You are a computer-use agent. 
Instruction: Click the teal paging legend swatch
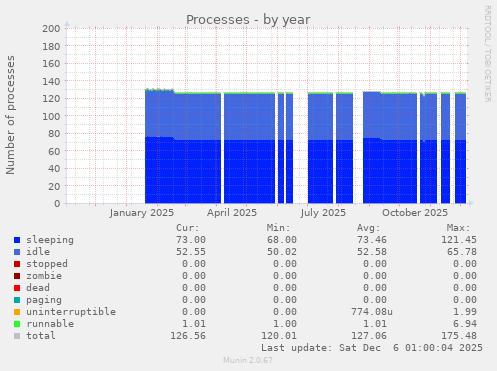click(17, 300)
